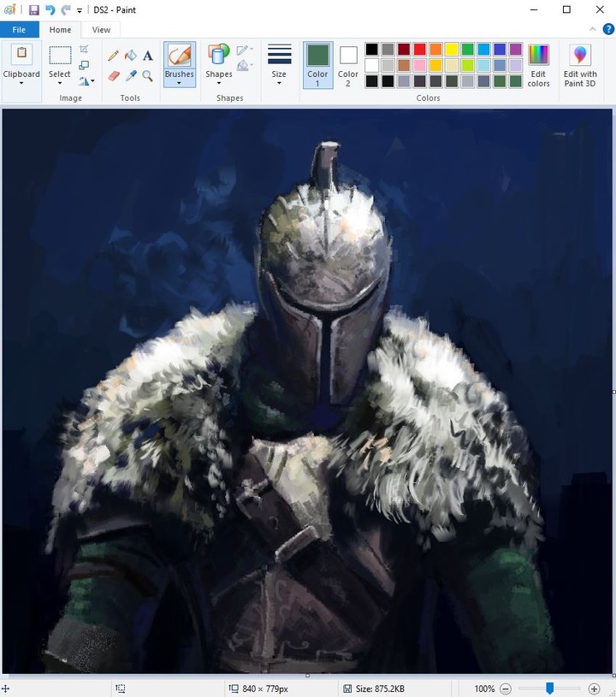Click the zoom slider handle
616x697 pixels.
coord(550,688)
